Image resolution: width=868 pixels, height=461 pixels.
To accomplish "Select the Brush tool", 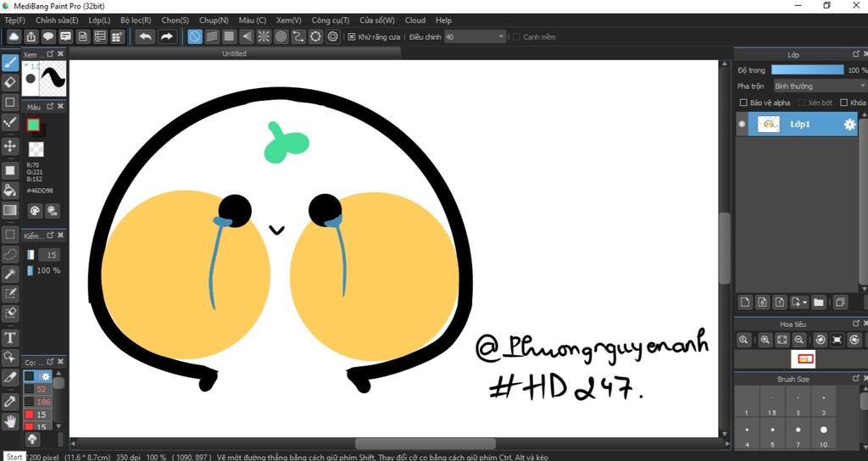I will (10, 63).
